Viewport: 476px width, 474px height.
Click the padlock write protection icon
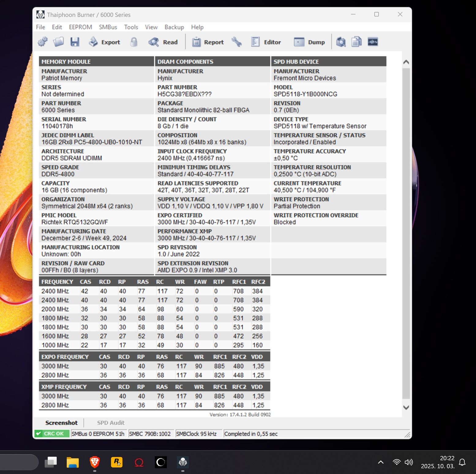[134, 42]
